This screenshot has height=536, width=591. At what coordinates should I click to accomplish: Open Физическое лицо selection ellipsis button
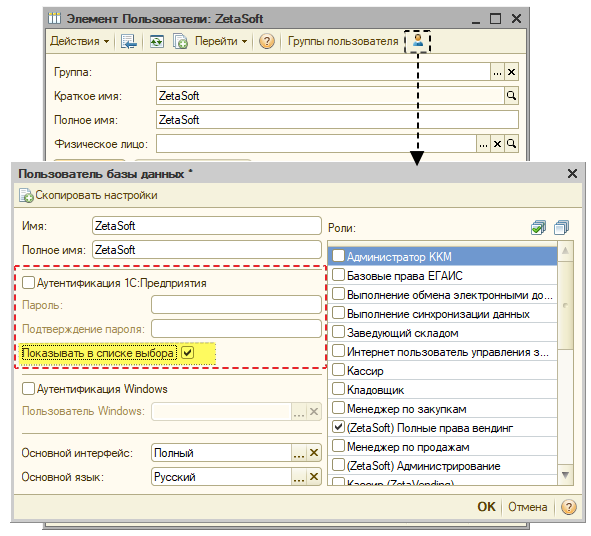[483, 144]
